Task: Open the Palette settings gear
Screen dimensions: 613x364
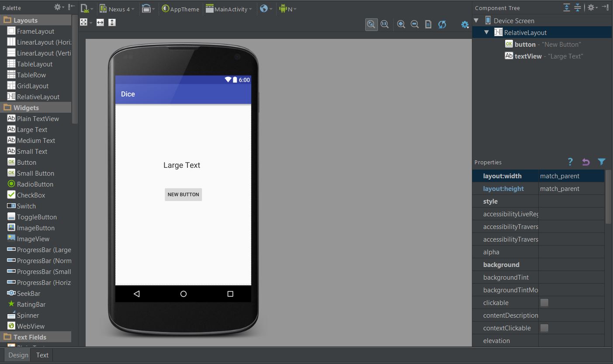Action: point(59,7)
